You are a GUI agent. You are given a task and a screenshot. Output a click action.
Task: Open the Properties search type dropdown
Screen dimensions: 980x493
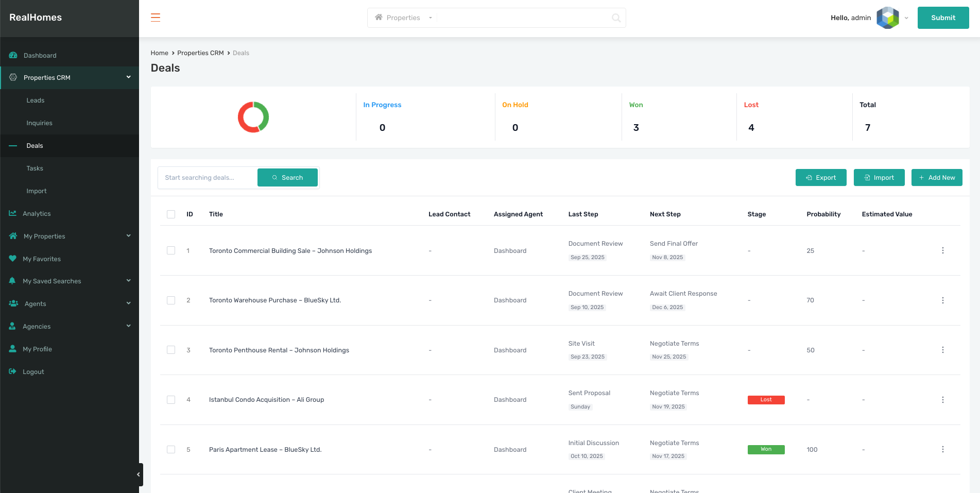tap(404, 18)
